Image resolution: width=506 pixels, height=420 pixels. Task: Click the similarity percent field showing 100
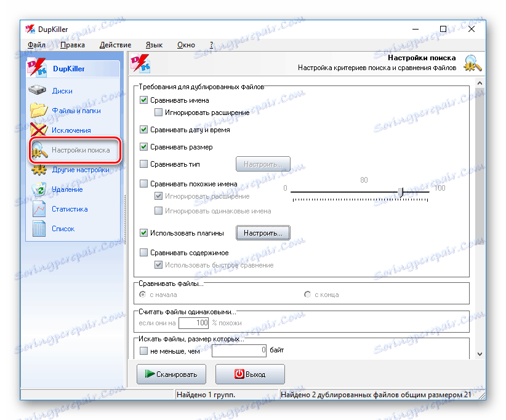pos(193,323)
